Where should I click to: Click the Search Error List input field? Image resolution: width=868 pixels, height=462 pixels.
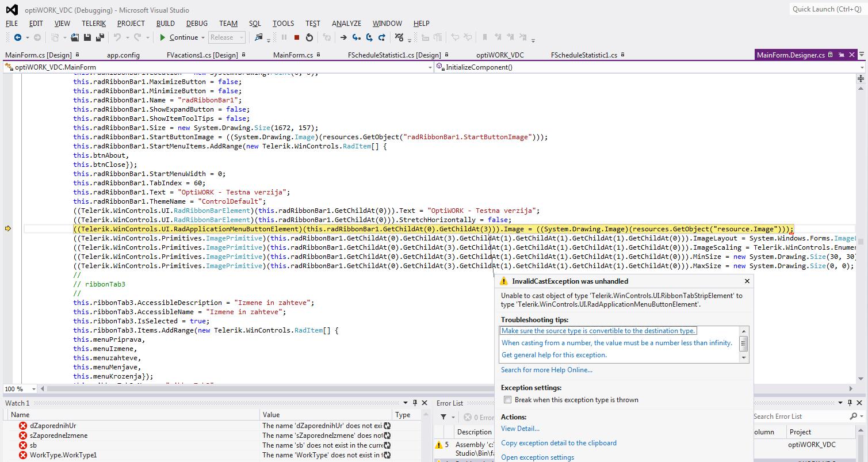click(800, 417)
